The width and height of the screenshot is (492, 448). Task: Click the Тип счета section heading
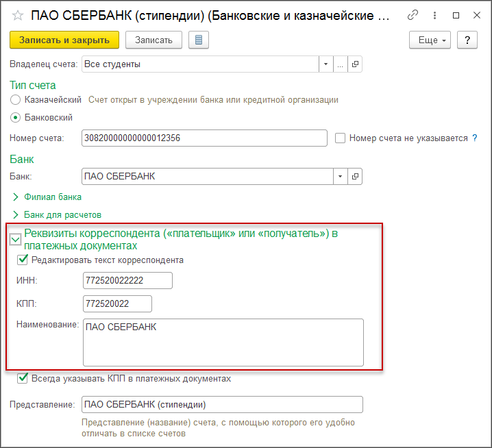(33, 86)
